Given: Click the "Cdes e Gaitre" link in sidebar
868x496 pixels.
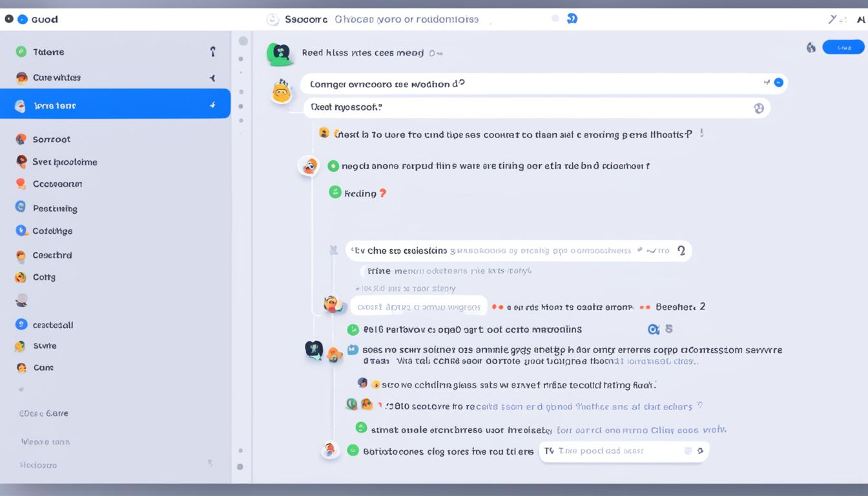Looking at the screenshot, I should (x=43, y=413).
